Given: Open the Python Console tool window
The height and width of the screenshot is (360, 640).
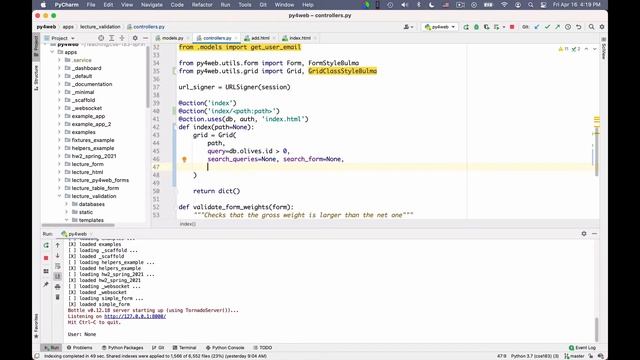Looking at the screenshot, I should tap(225, 348).
